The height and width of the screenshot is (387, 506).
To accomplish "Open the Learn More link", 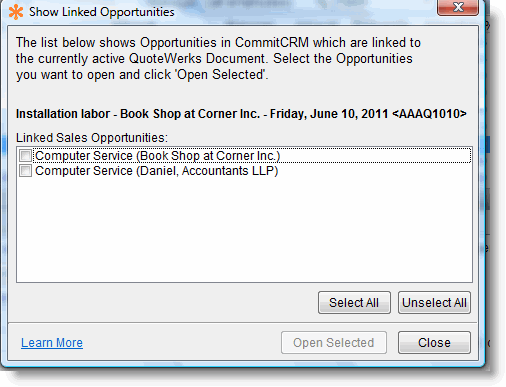I will click(x=52, y=343).
